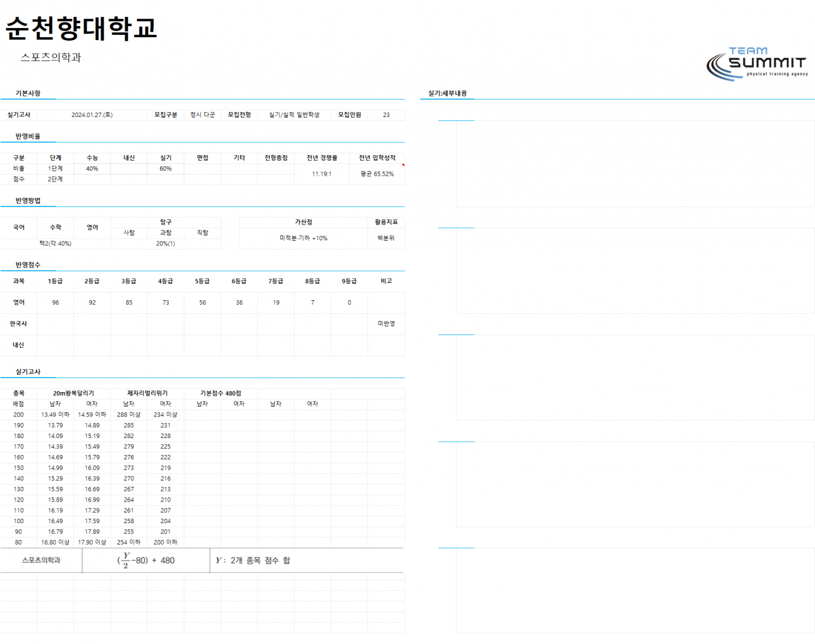The height and width of the screenshot is (644, 815).
Task: Click the 스포츠의학과 subtitle under the title
Action: tap(51, 57)
